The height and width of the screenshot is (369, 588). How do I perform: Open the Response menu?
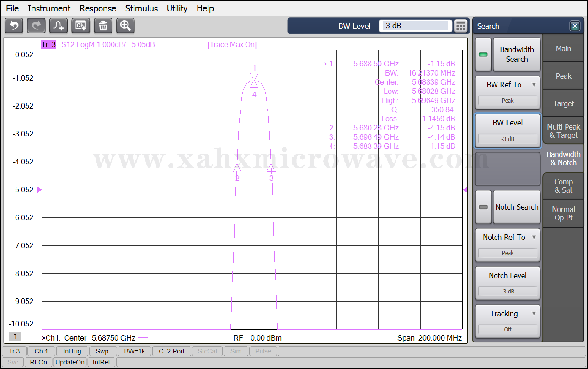(98, 8)
